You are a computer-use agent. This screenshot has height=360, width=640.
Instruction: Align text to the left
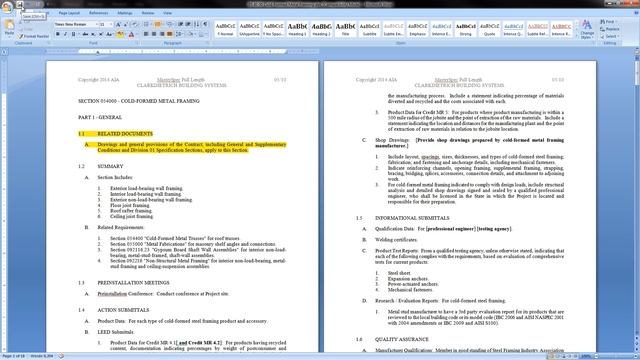pyautogui.click(x=146, y=34)
